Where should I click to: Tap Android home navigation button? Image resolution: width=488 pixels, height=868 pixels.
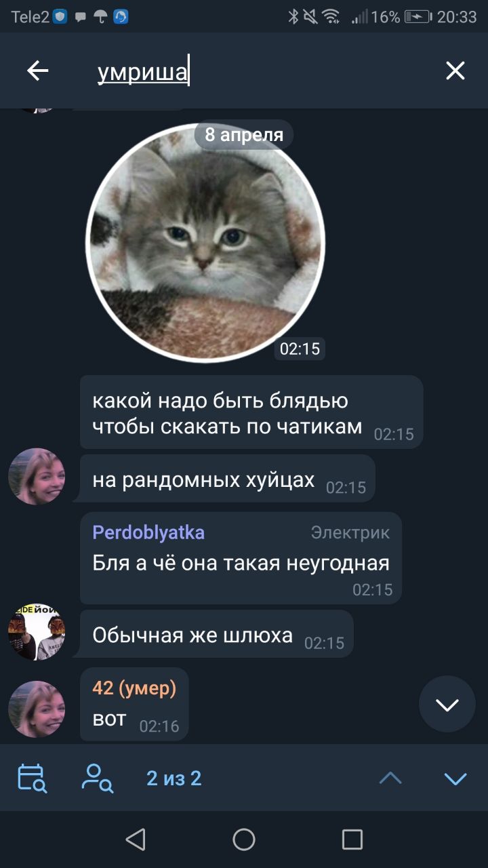pos(244,840)
